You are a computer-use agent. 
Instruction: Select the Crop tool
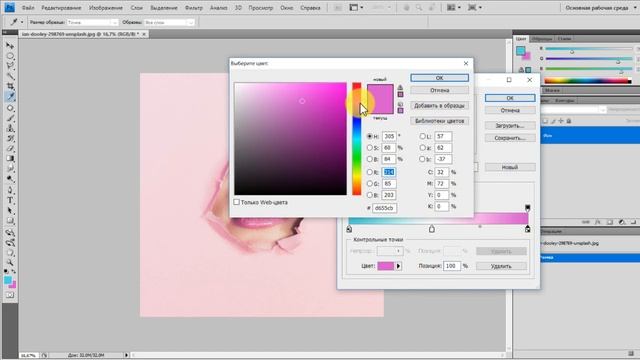pyautogui.click(x=10, y=87)
